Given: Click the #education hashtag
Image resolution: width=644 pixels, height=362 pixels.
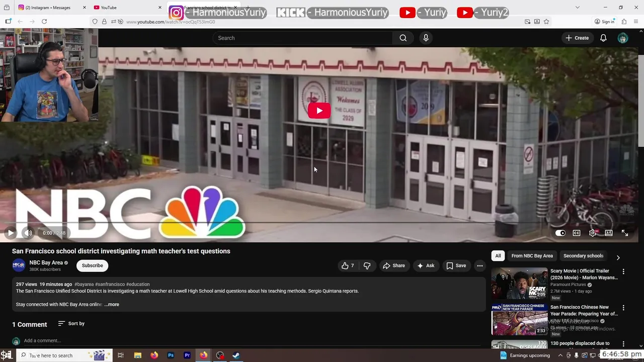Looking at the screenshot, I should click(138, 284).
